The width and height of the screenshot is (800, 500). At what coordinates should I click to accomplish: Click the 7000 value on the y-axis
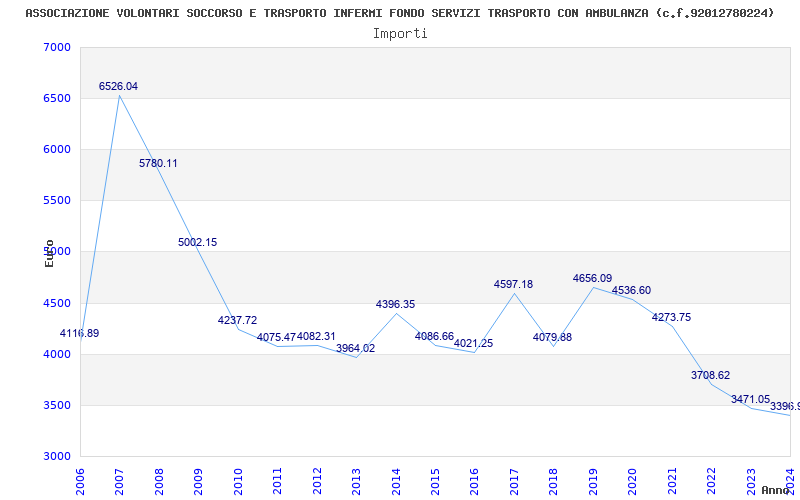(57, 48)
